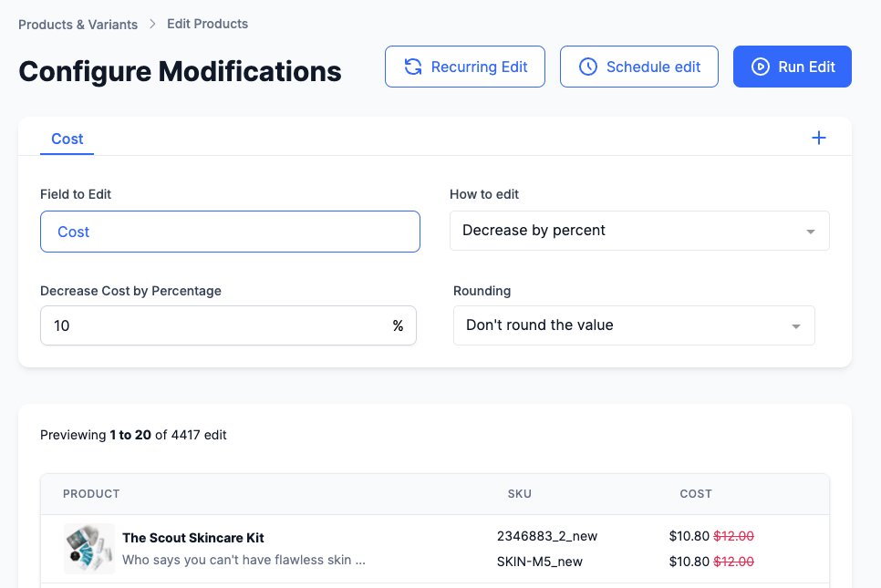Open the How to edit dropdown
The height and width of the screenshot is (588, 881).
click(639, 231)
